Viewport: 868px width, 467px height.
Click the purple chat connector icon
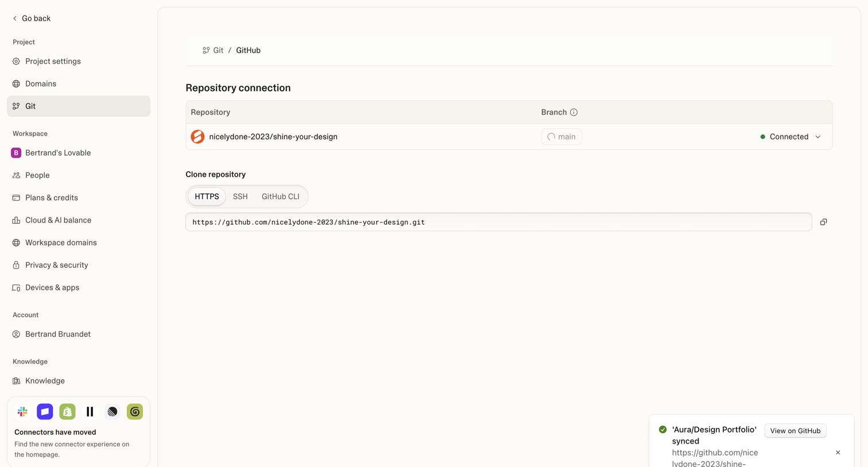tap(45, 411)
